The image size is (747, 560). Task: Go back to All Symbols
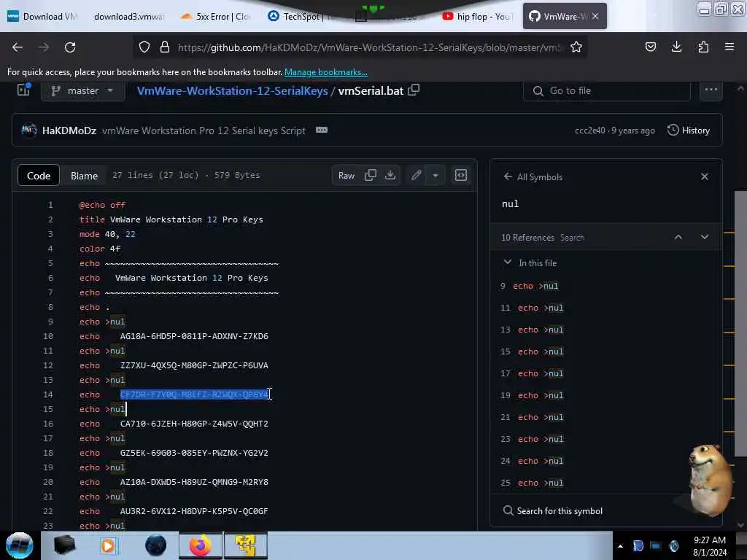(533, 176)
